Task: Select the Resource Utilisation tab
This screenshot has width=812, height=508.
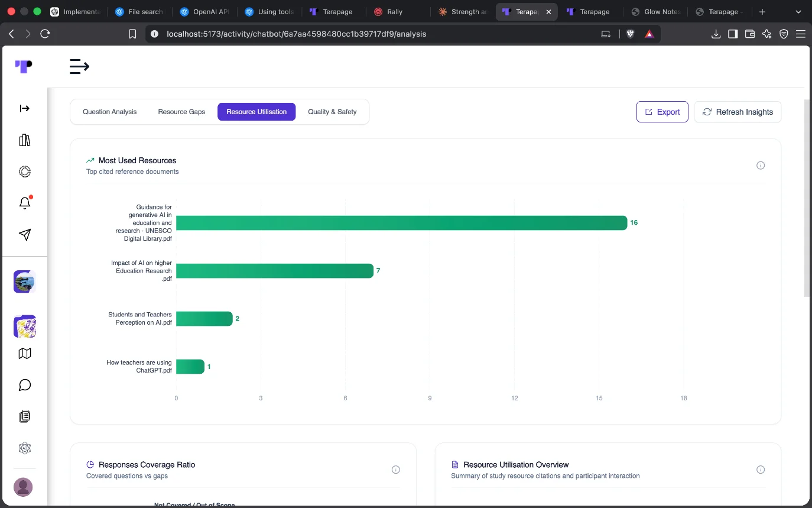Action: 256,112
